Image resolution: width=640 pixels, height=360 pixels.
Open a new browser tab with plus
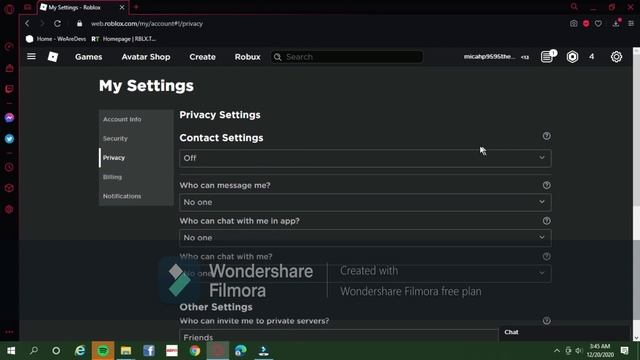click(136, 7)
